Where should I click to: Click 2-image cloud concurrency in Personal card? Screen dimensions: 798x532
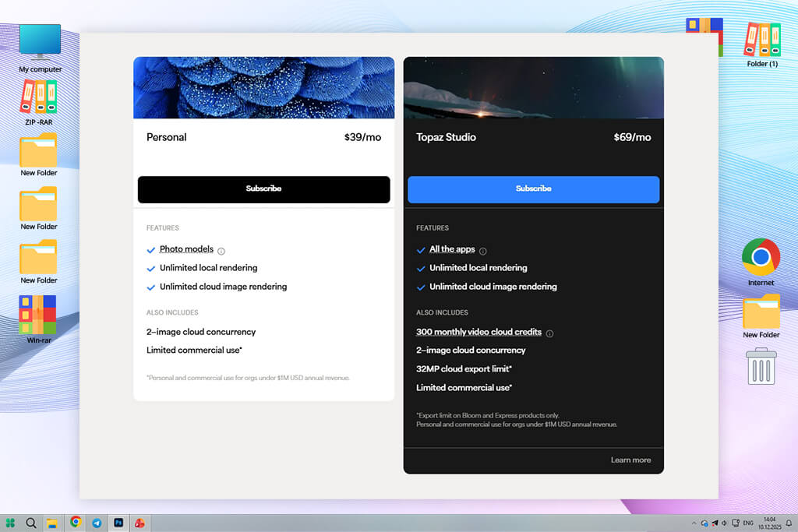(x=201, y=332)
